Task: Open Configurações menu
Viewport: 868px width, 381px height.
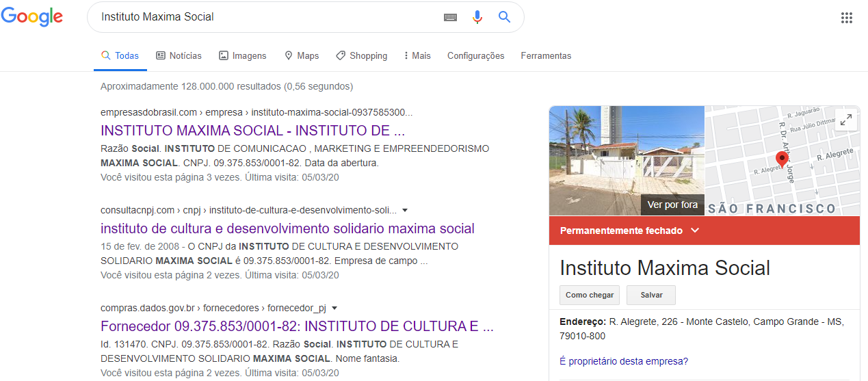Action: (x=475, y=56)
